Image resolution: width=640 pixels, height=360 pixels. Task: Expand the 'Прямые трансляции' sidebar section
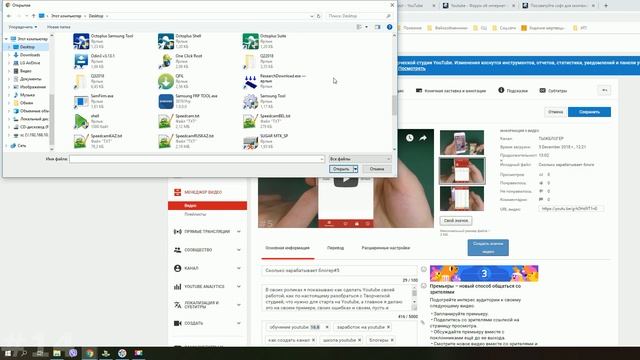click(x=239, y=231)
